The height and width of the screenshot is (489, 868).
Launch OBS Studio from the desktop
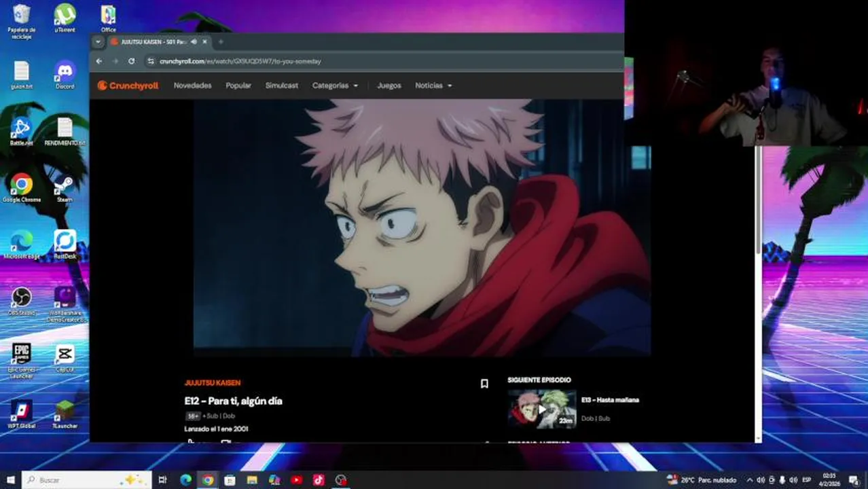[22, 302]
